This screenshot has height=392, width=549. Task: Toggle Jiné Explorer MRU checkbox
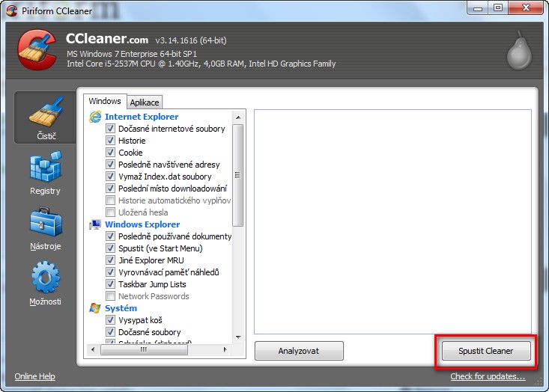coord(110,260)
